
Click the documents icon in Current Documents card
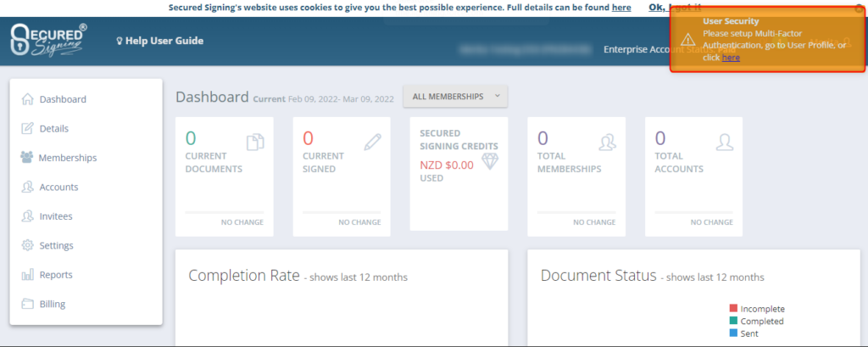point(255,143)
